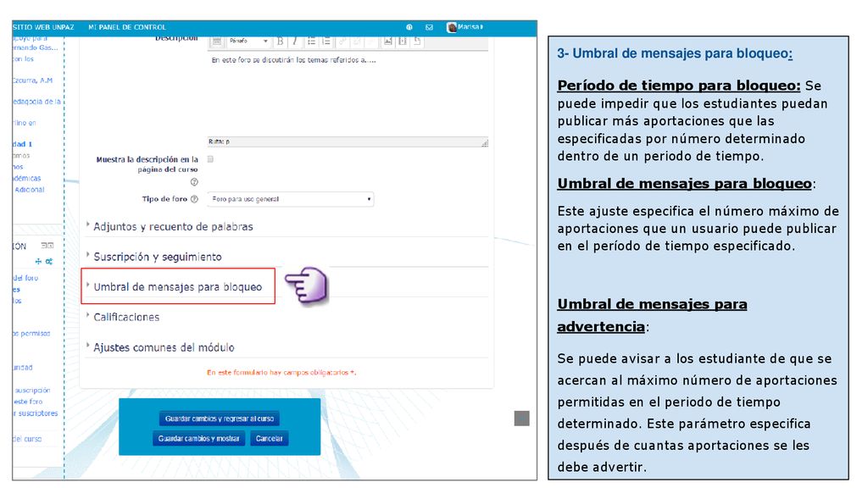This screenshot has width=868, height=488.
Task: Click the block actions gear icon
Action: [49, 261]
